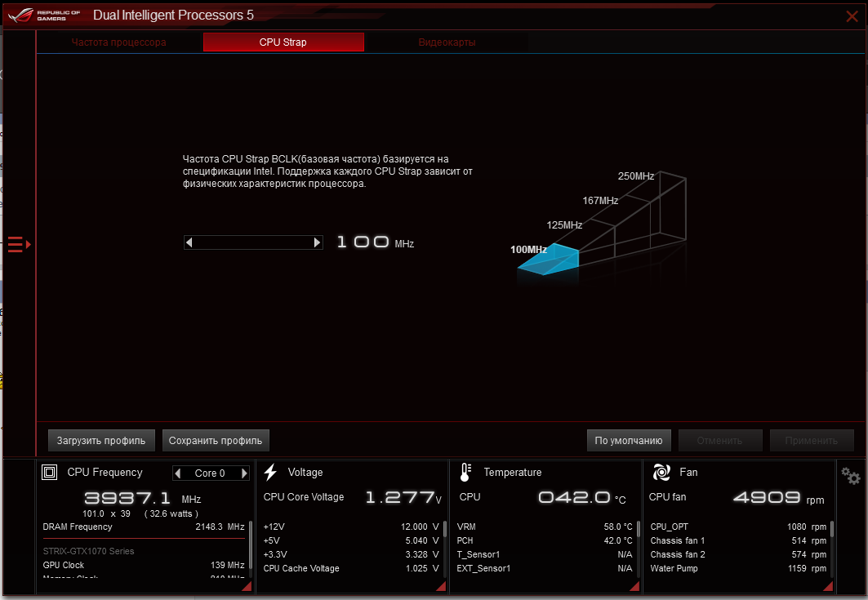Screen dimensions: 868x600
Task: Click the +12V voltage row
Action: (351, 527)
